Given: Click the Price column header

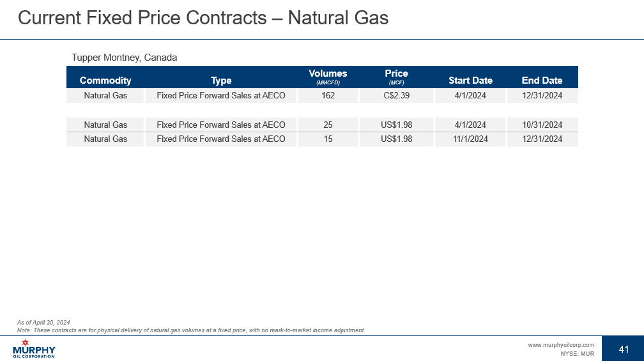Looking at the screenshot, I should (396, 77).
